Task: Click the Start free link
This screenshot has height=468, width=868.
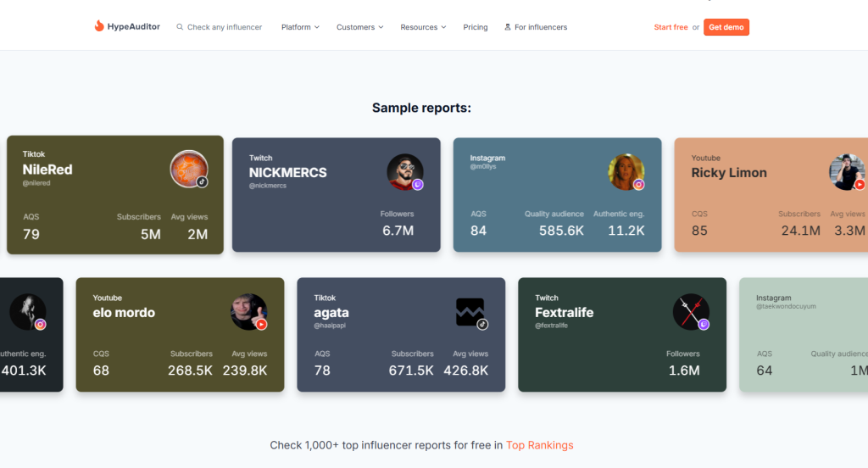Action: tap(670, 27)
